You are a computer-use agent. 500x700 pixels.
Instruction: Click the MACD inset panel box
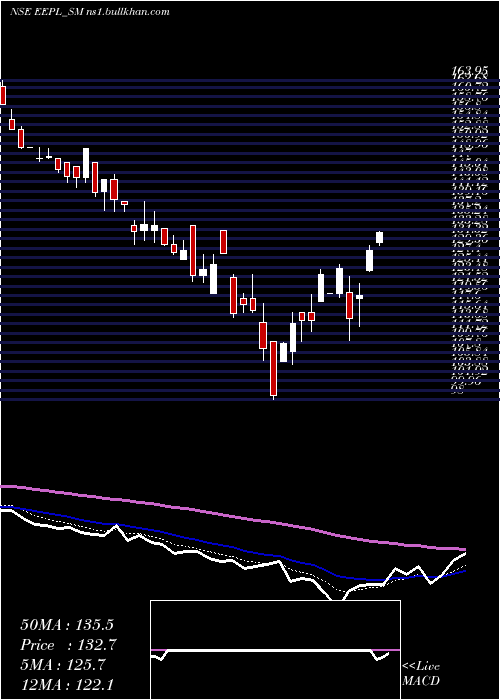point(275,650)
